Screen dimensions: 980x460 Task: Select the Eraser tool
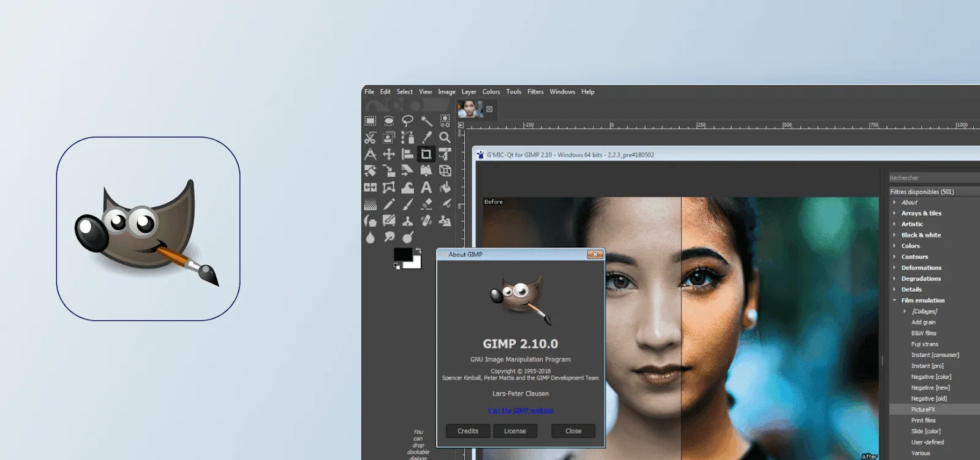coord(426,204)
